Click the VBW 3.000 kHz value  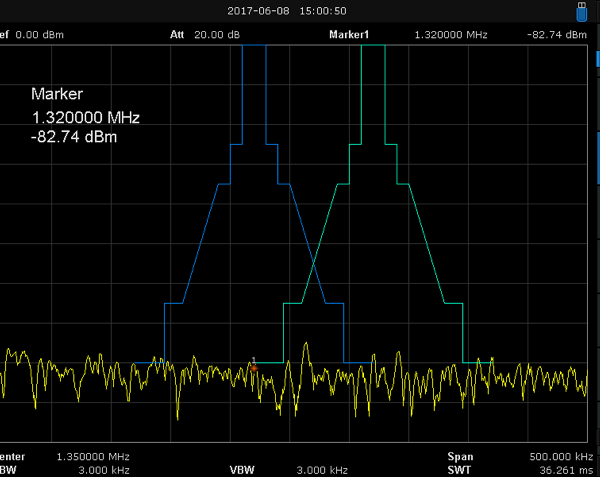click(321, 469)
